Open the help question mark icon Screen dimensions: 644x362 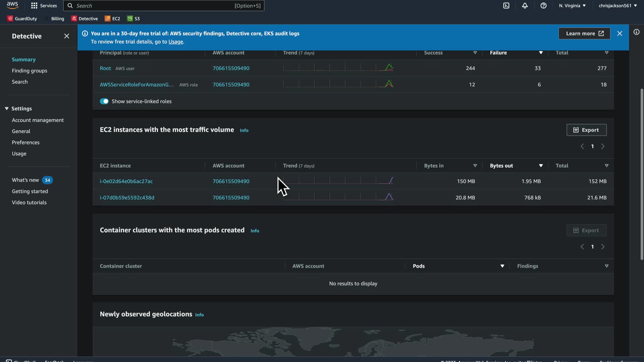click(543, 6)
